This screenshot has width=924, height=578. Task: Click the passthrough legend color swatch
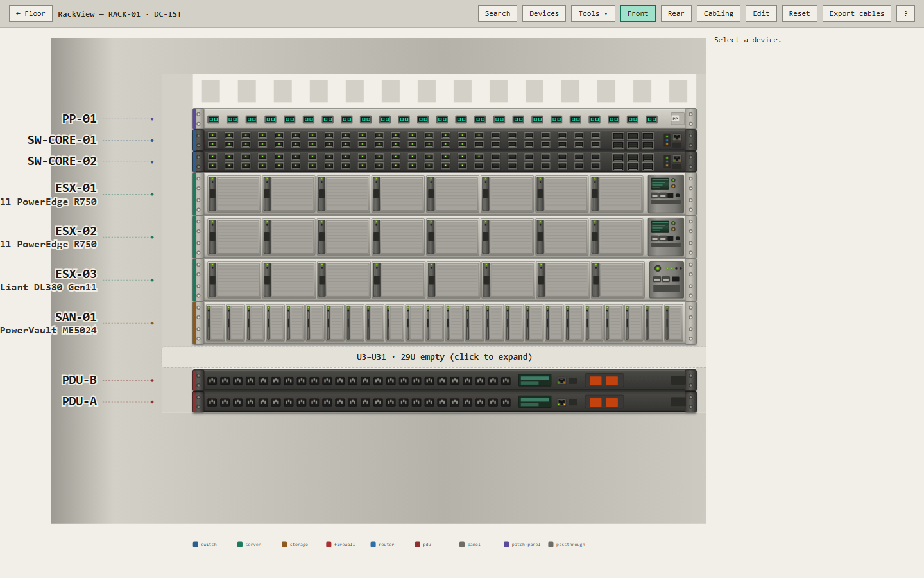pos(551,545)
